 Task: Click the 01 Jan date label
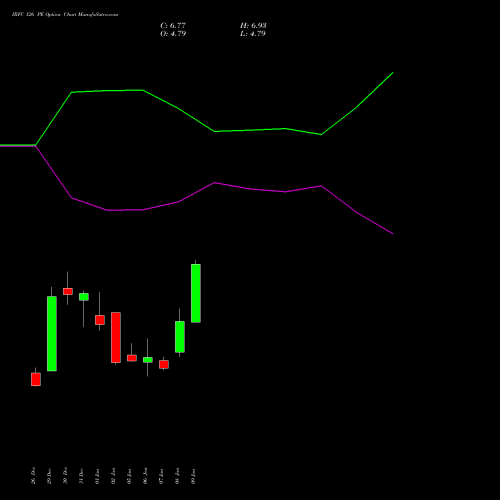pos(97,475)
